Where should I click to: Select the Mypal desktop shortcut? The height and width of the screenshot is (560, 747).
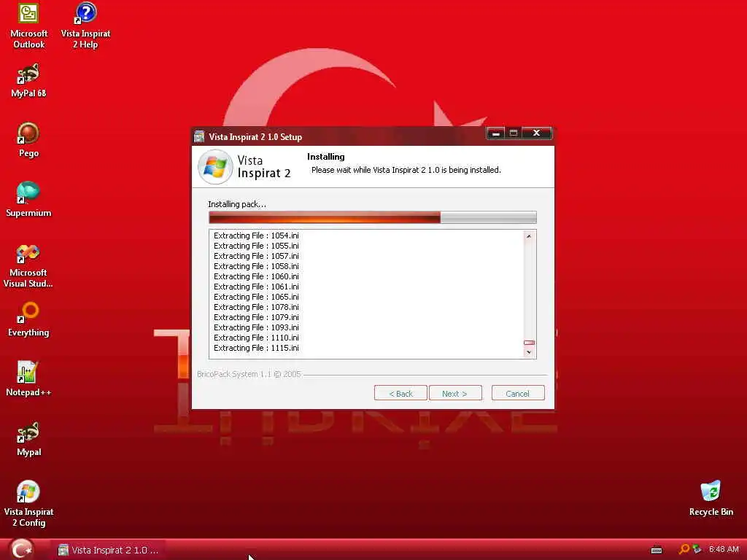28,439
